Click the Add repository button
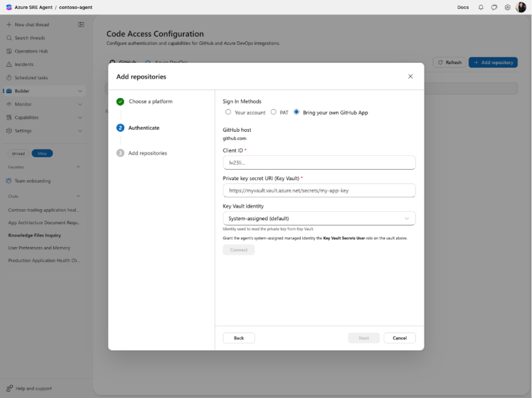 tap(493, 63)
